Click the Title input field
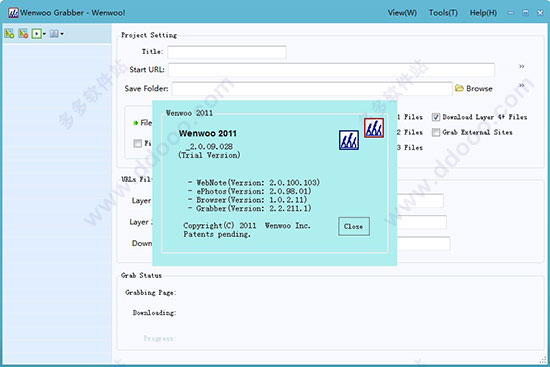The width and height of the screenshot is (550, 367). (227, 52)
